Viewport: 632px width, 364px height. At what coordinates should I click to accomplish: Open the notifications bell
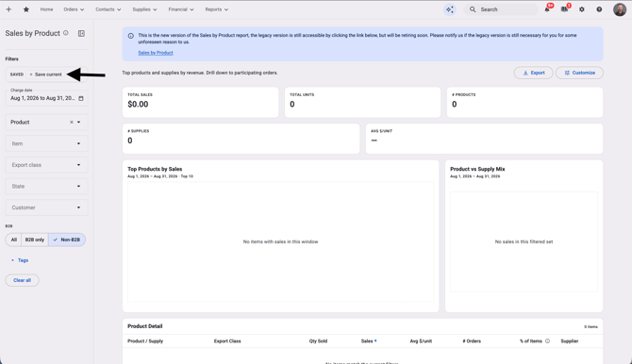point(547,9)
